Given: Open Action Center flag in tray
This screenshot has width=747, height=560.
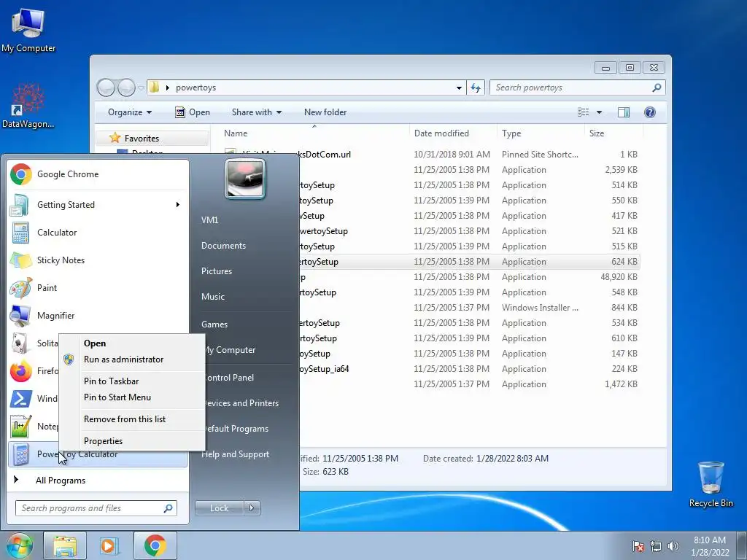Looking at the screenshot, I should point(638,546).
